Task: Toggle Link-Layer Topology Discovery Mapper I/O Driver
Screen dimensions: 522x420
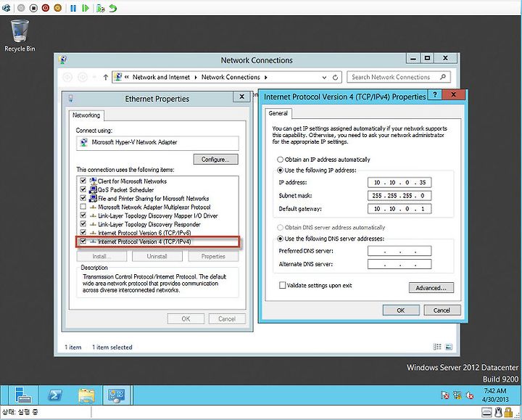Action: tap(83, 215)
